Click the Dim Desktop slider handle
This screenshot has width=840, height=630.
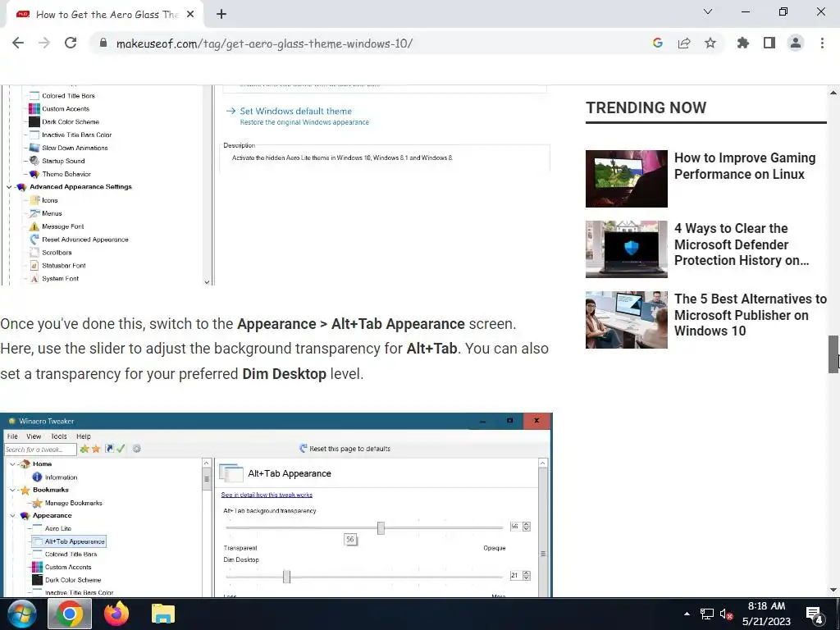286,577
